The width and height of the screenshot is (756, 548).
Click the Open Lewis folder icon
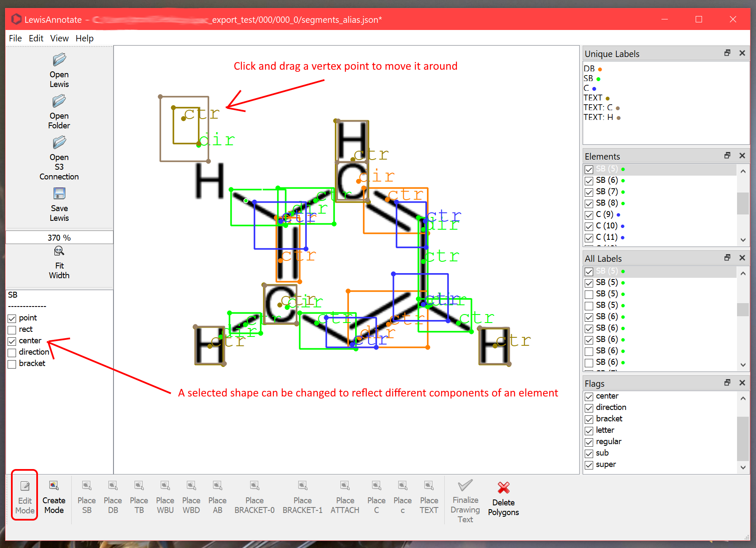point(59,60)
